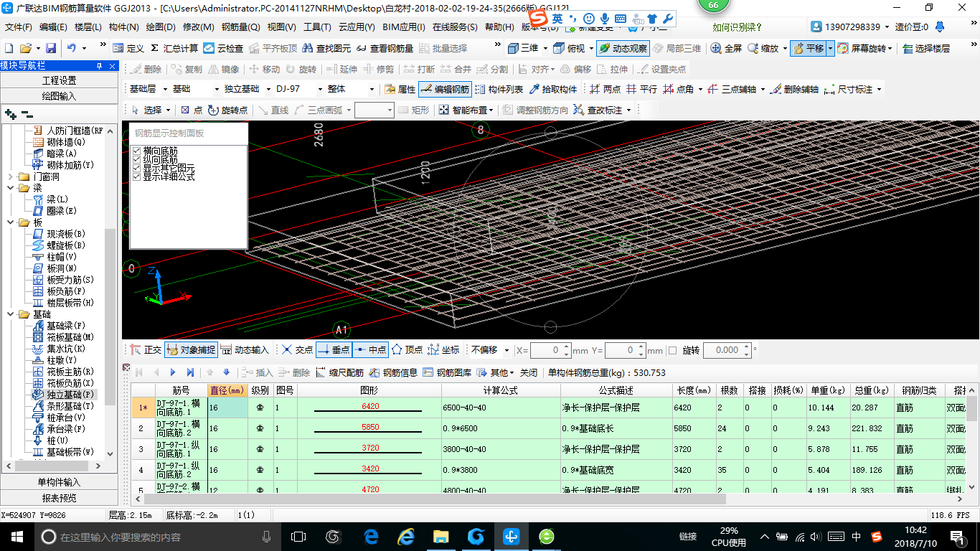Open 查看钢筋量 tool

click(x=385, y=48)
